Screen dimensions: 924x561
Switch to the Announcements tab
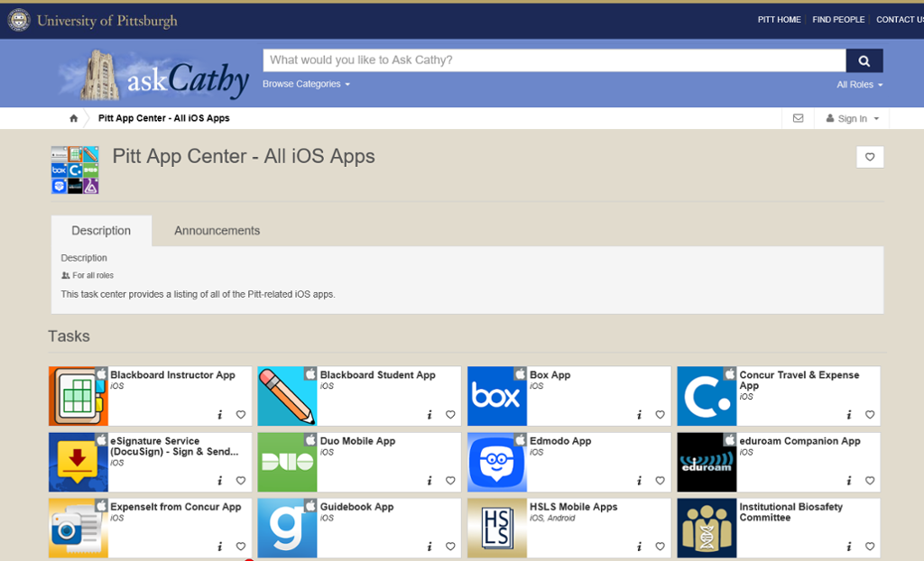click(x=217, y=230)
